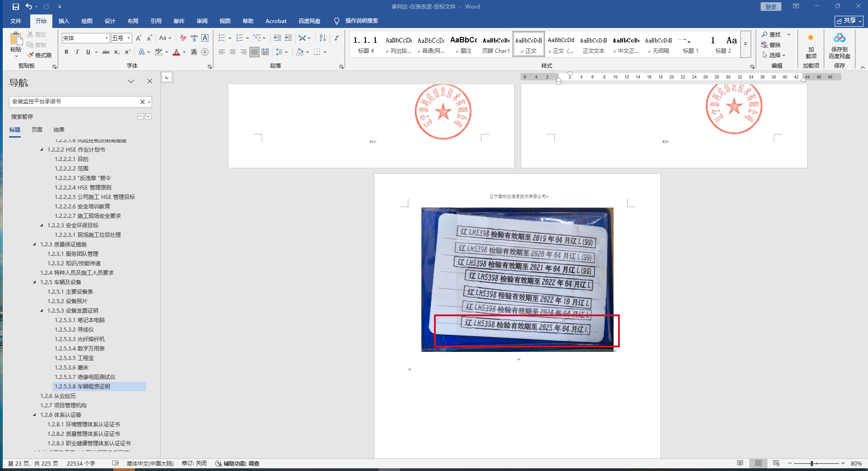Image resolution: width=868 pixels, height=471 pixels.
Task: Open the 文件 menu
Action: point(16,21)
